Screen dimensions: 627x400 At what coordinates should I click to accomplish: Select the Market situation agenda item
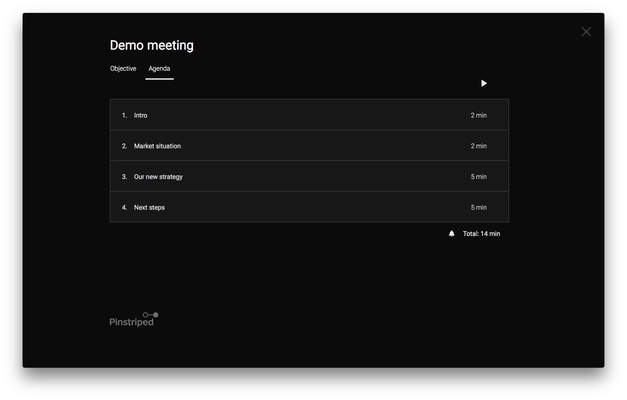[x=157, y=147]
